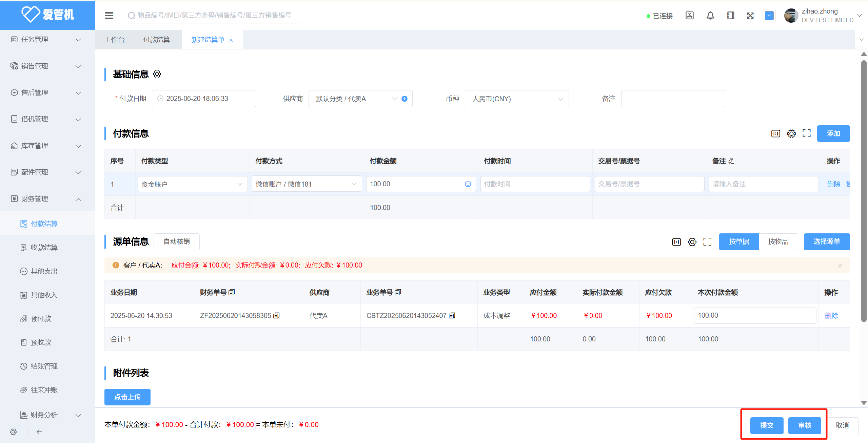Click the blue dropdown square icon in header
The width and height of the screenshot is (868, 443).
pyautogui.click(x=769, y=16)
